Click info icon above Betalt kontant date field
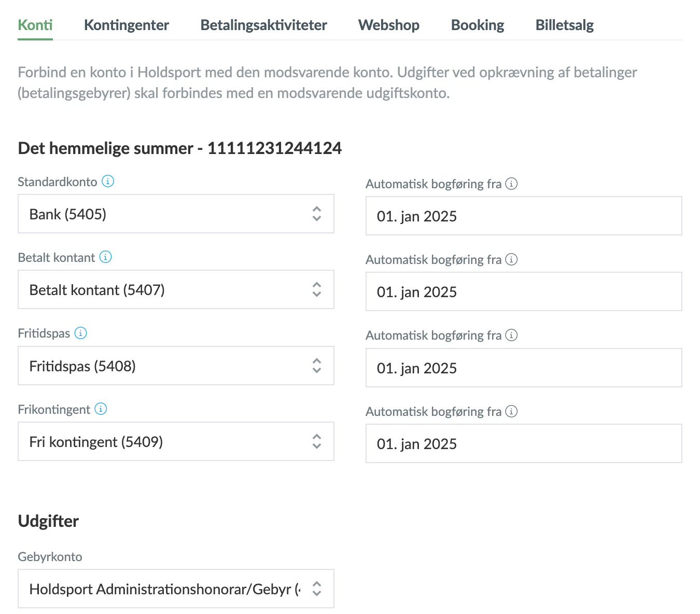 click(511, 259)
